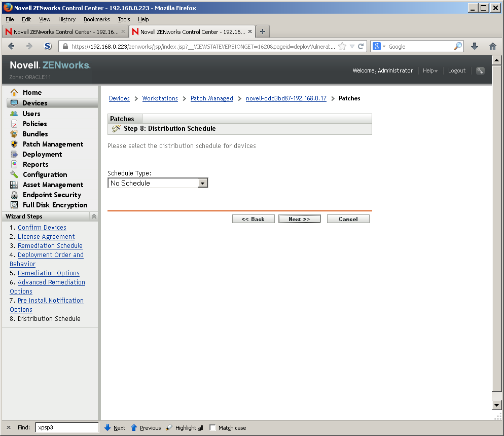Go to Patch Managed breadcrumb link
The width and height of the screenshot is (504, 436).
tap(212, 98)
